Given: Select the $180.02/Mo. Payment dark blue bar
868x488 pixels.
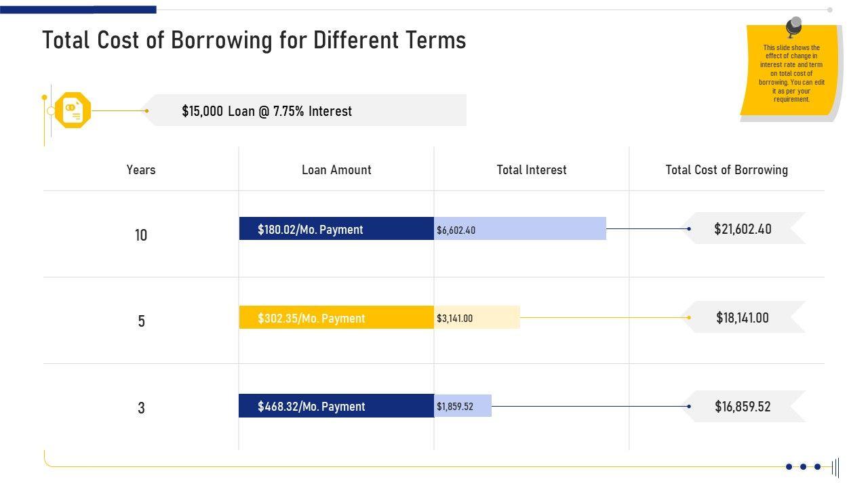Looking at the screenshot, I should 336,229.
